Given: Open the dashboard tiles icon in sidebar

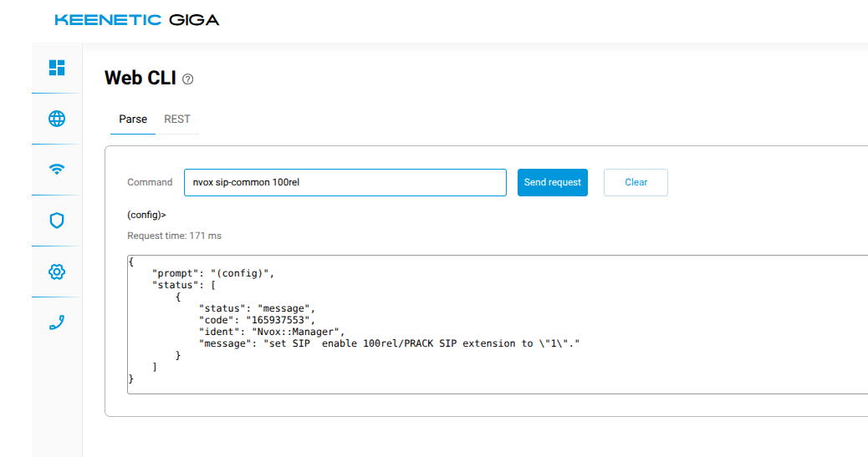Looking at the screenshot, I should click(57, 68).
